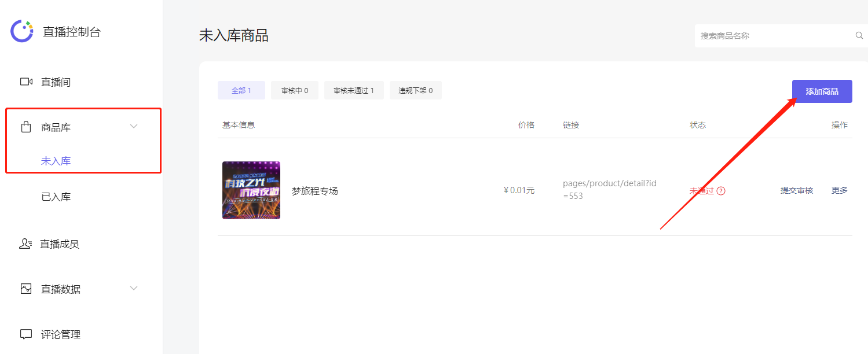The width and height of the screenshot is (868, 354).
Task: Click the comment bubble icon beside 评论管理
Action: pyautogui.click(x=26, y=334)
